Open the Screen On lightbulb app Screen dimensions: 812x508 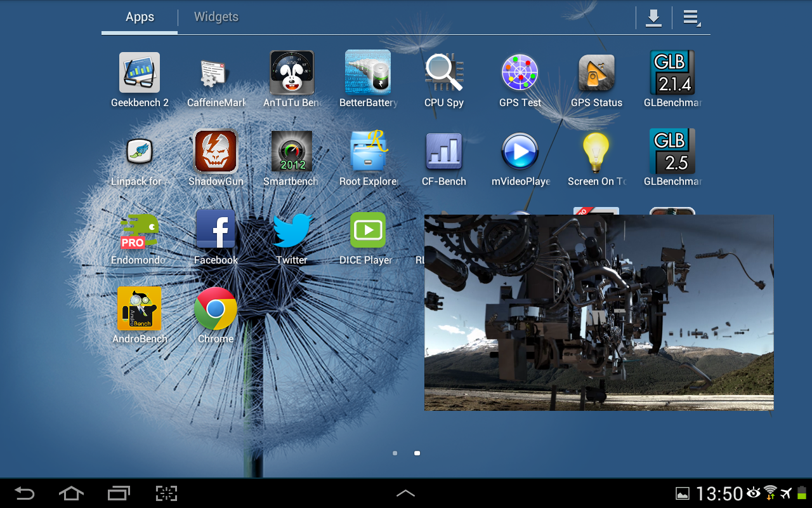[x=596, y=159]
